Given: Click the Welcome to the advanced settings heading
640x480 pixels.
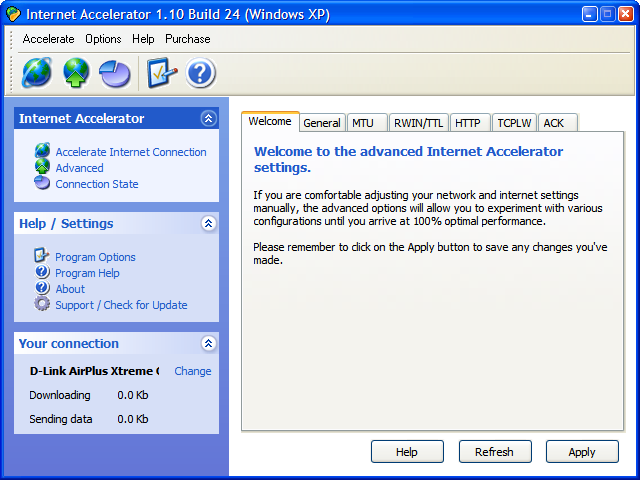Looking at the screenshot, I should tap(408, 159).
